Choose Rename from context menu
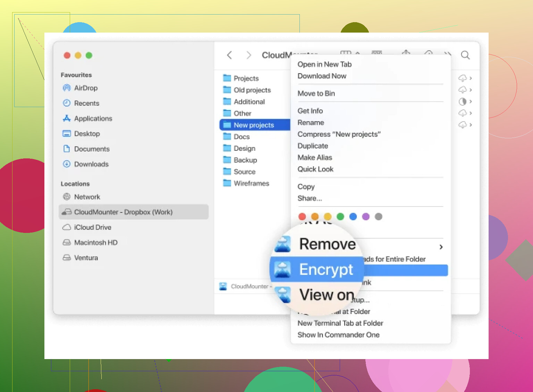The height and width of the screenshot is (392, 533). pyautogui.click(x=311, y=123)
